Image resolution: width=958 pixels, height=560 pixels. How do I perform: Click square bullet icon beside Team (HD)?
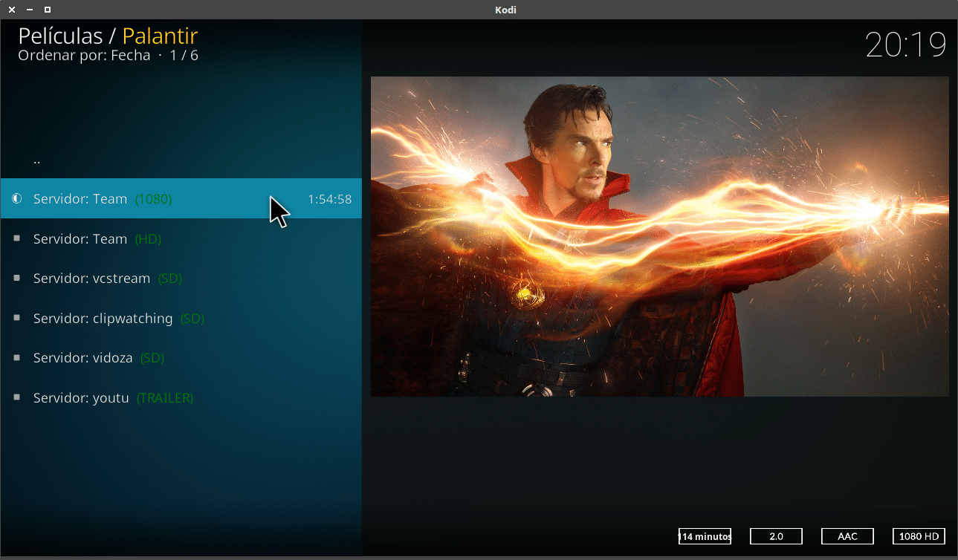(17, 239)
